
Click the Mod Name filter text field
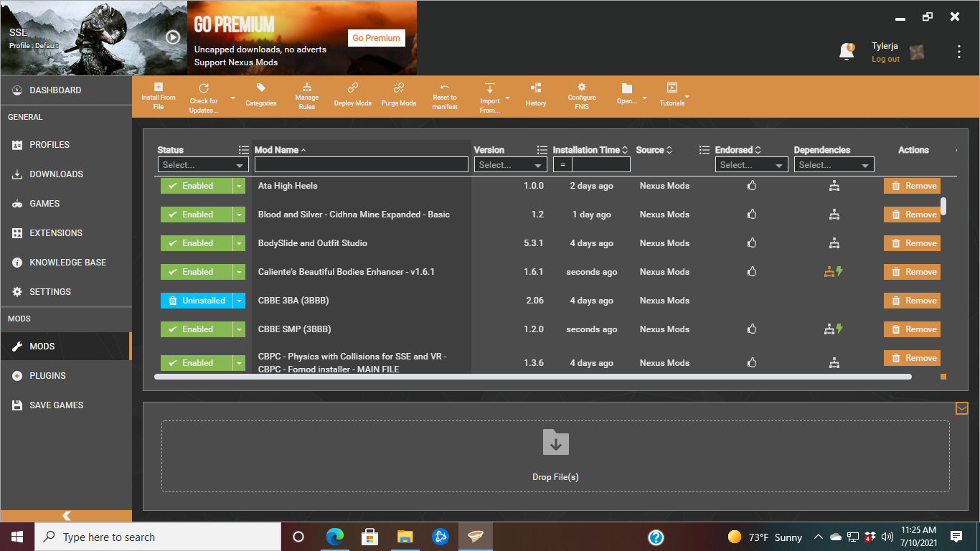click(x=362, y=165)
